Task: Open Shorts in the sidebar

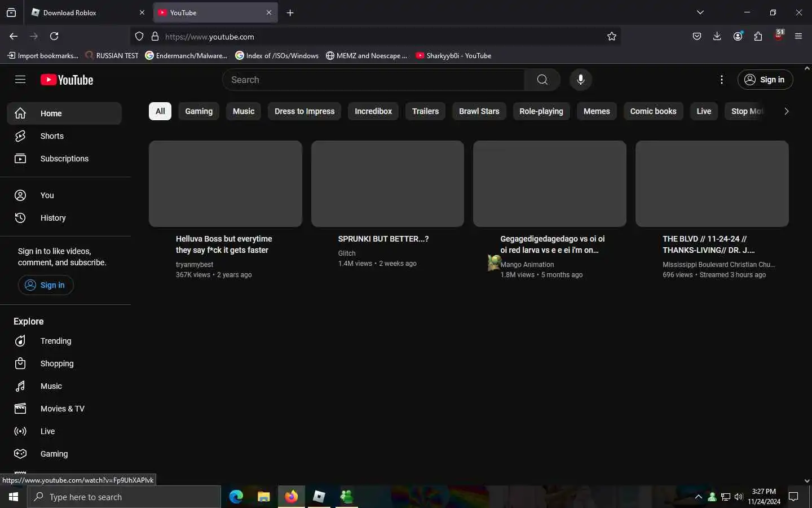Action: pyautogui.click(x=64, y=136)
